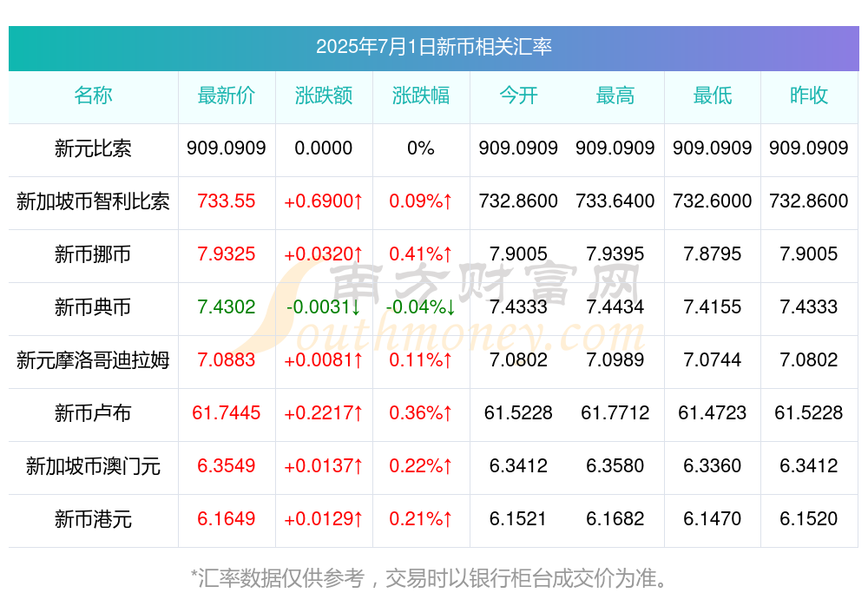Click change amount +0.0129↑

tap(323, 519)
